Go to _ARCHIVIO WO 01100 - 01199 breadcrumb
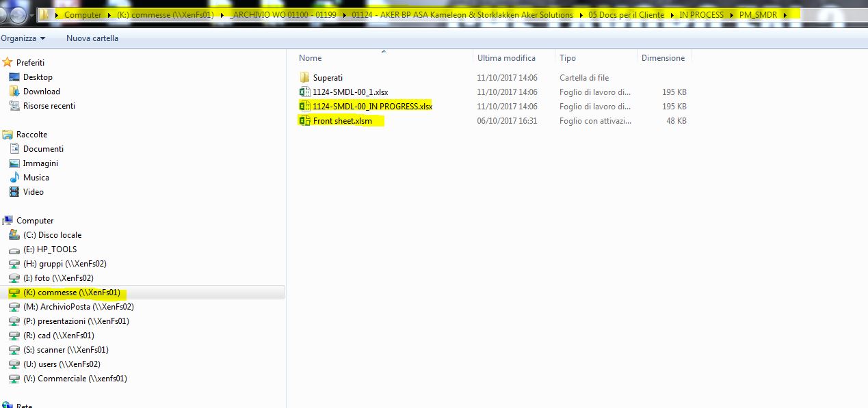Screen dimensions: 868x408 click(283, 15)
